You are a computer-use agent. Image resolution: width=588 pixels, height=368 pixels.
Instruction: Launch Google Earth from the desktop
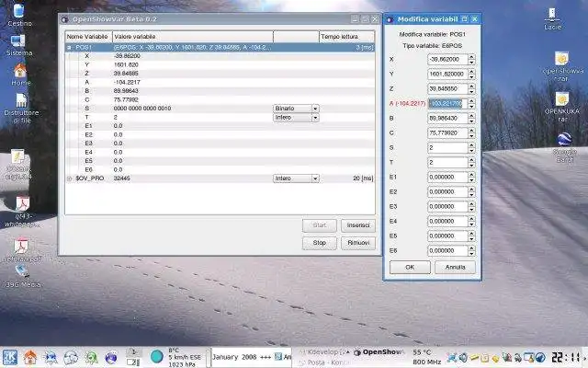(564, 147)
